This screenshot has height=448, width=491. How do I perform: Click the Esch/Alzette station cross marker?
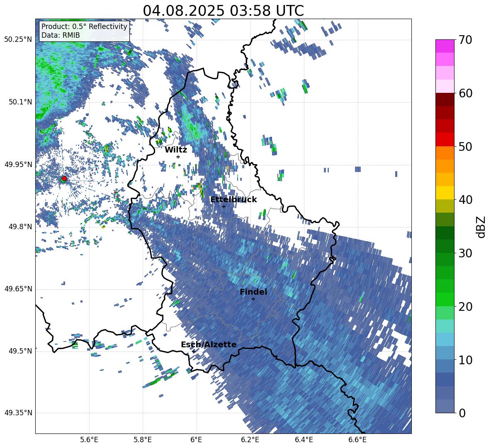click(x=194, y=351)
